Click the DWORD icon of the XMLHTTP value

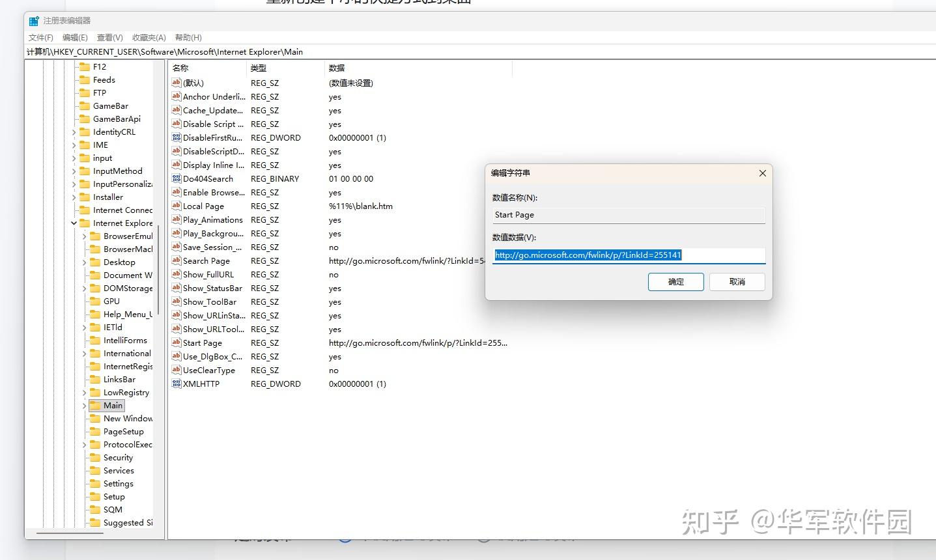(176, 384)
